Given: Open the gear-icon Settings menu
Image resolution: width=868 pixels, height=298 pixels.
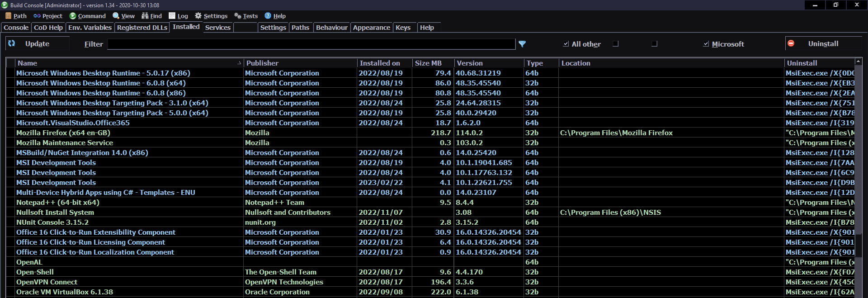Looking at the screenshot, I should 211,16.
